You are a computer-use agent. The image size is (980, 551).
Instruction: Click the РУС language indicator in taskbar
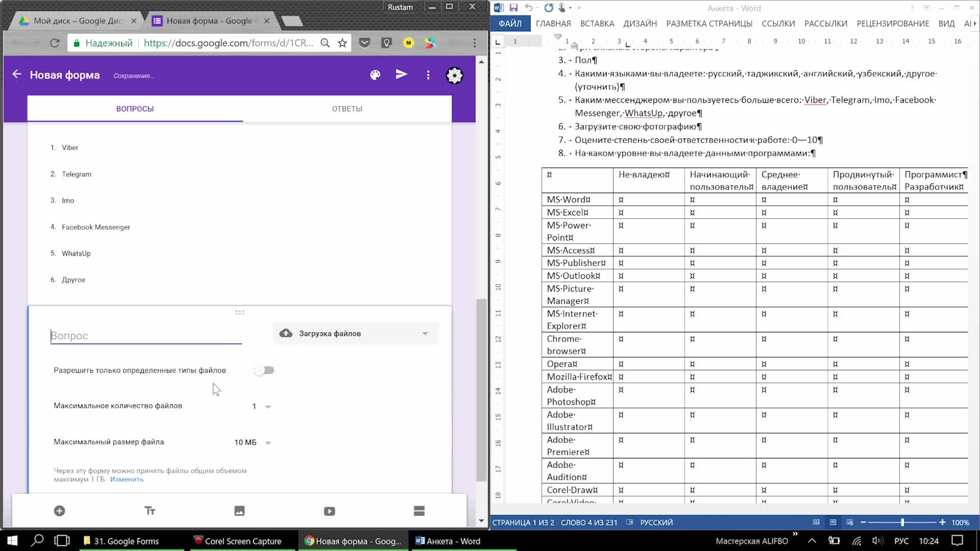pyautogui.click(x=901, y=541)
